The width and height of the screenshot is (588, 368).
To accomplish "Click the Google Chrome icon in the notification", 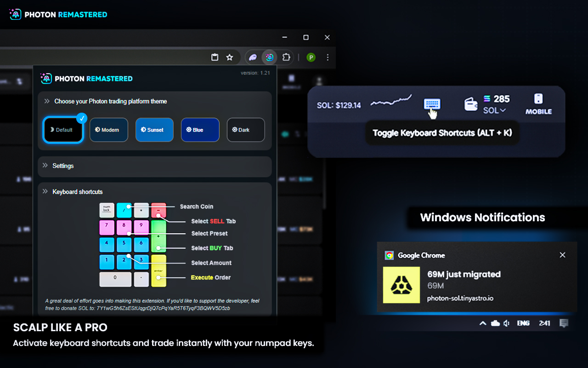I will pyautogui.click(x=389, y=255).
